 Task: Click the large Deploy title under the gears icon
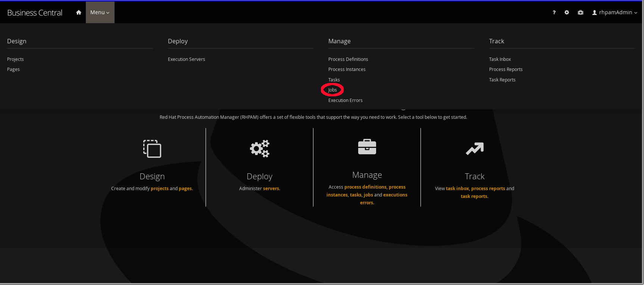click(x=260, y=177)
